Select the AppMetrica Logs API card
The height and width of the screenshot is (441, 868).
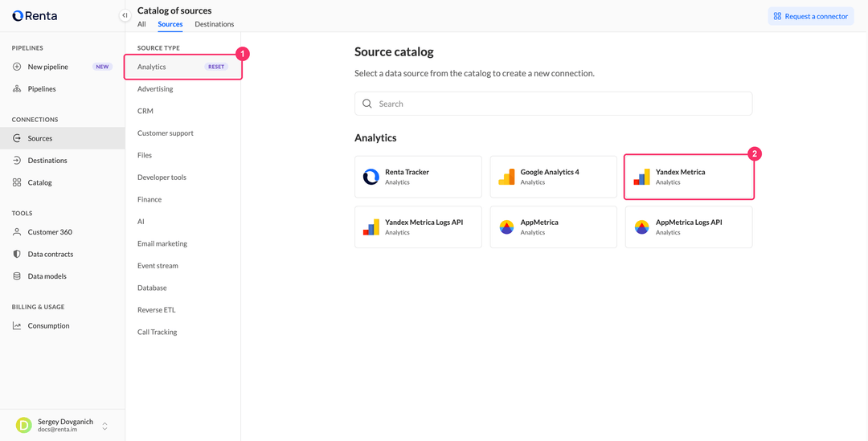[x=689, y=227]
